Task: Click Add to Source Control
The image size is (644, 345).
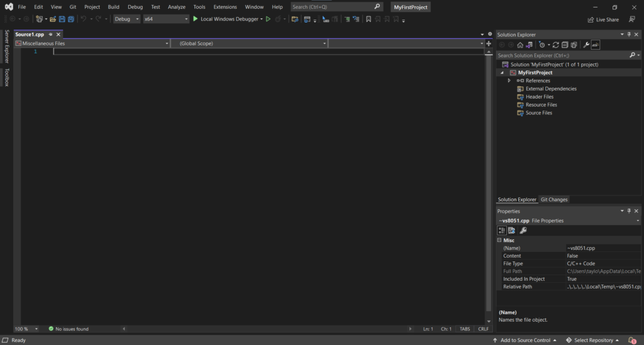Action: click(x=524, y=340)
